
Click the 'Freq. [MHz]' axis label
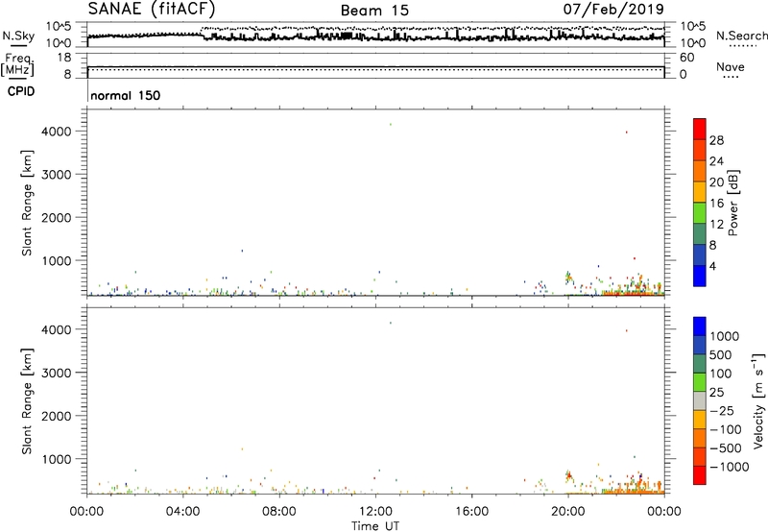pos(17,64)
